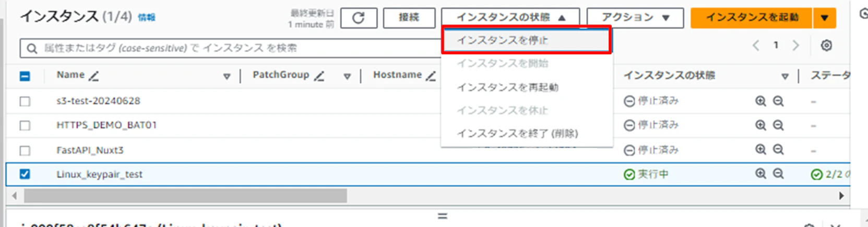Sort by PatchGroup column arrow

(347, 76)
